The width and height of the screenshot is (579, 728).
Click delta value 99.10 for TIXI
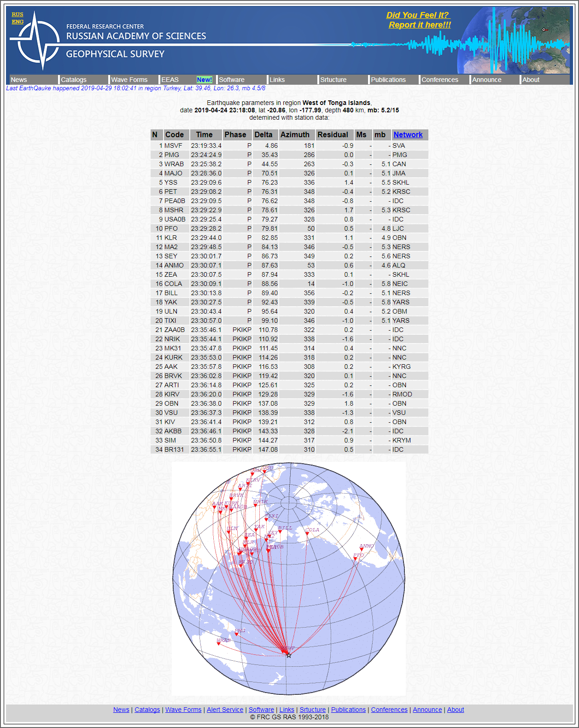point(270,320)
